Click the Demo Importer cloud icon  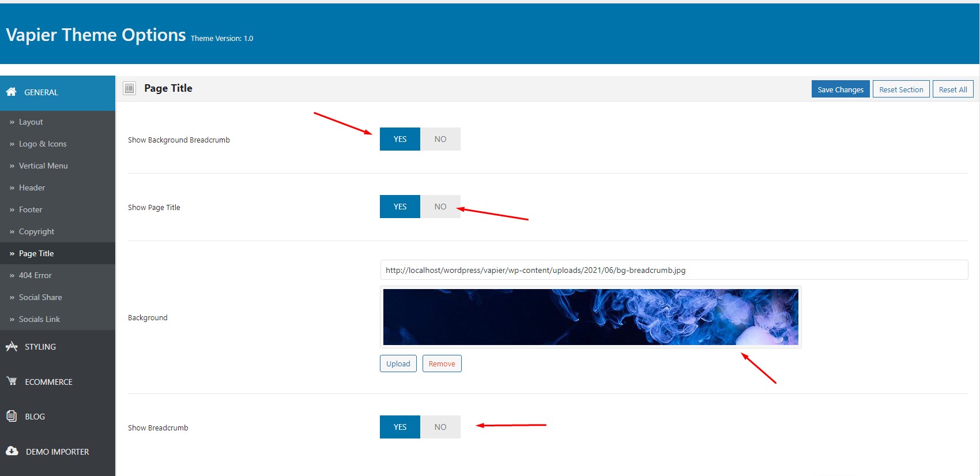click(x=12, y=451)
